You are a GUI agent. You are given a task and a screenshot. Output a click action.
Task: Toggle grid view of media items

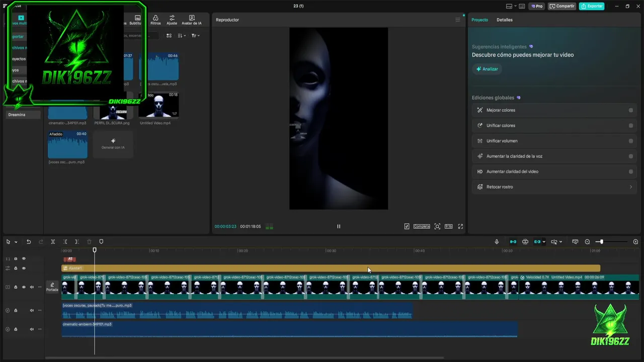point(169,36)
